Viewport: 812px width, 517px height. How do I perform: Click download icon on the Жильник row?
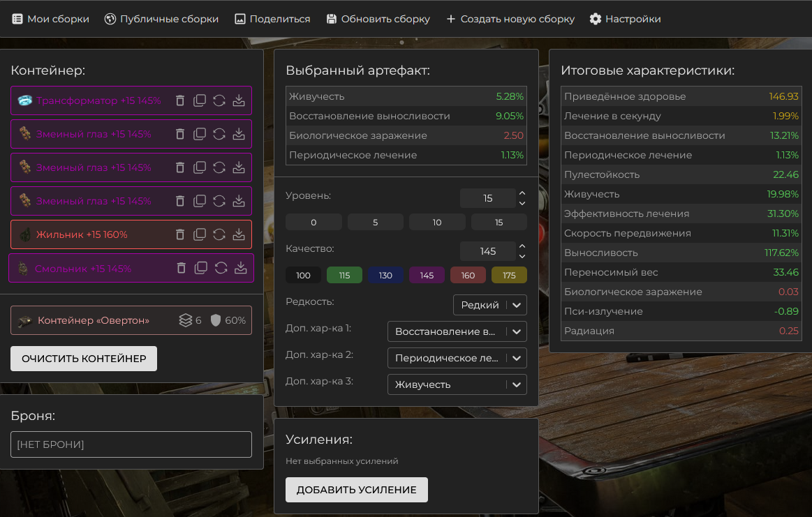coord(239,234)
